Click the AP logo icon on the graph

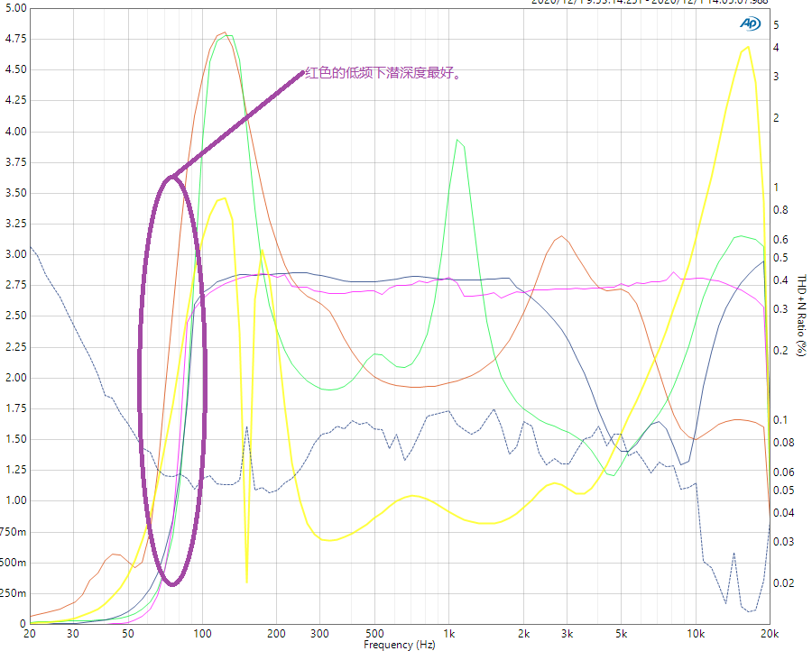(750, 23)
